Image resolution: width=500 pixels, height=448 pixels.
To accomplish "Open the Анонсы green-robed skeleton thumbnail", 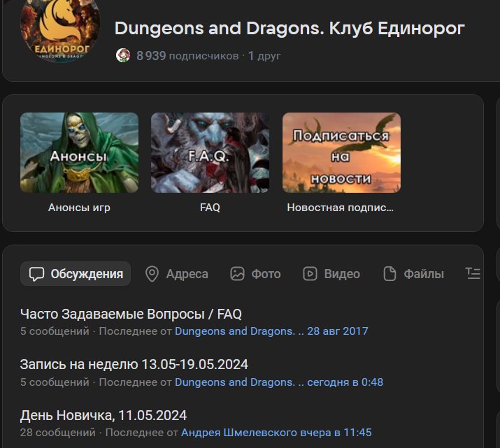I will [x=80, y=152].
